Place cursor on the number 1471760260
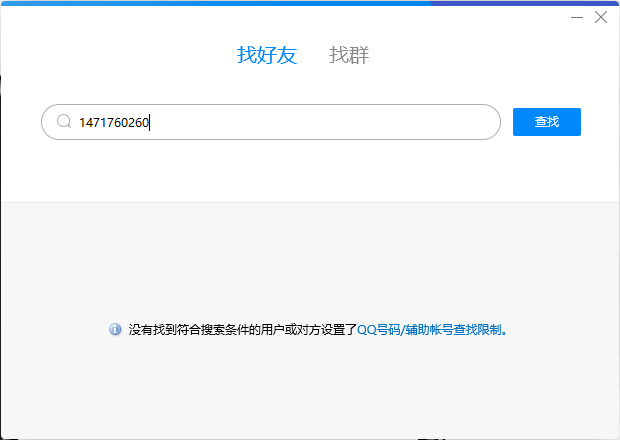 (x=114, y=123)
